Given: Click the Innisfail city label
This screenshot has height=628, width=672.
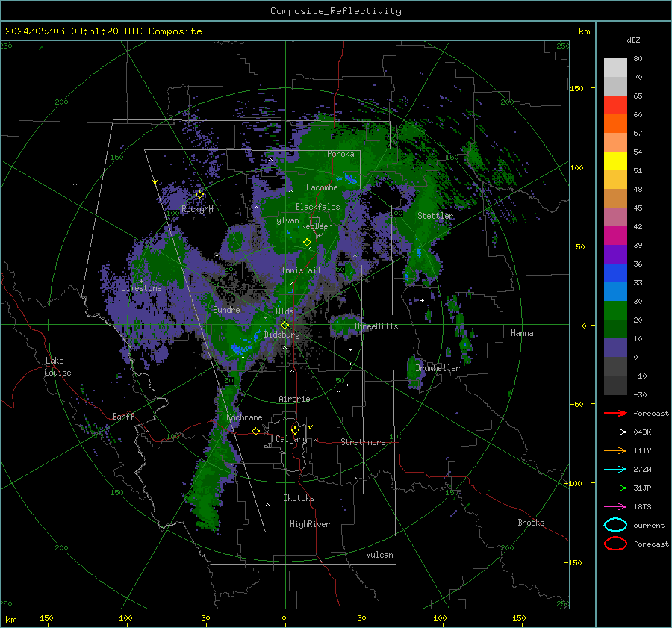Looking at the screenshot, I should click(x=301, y=270).
